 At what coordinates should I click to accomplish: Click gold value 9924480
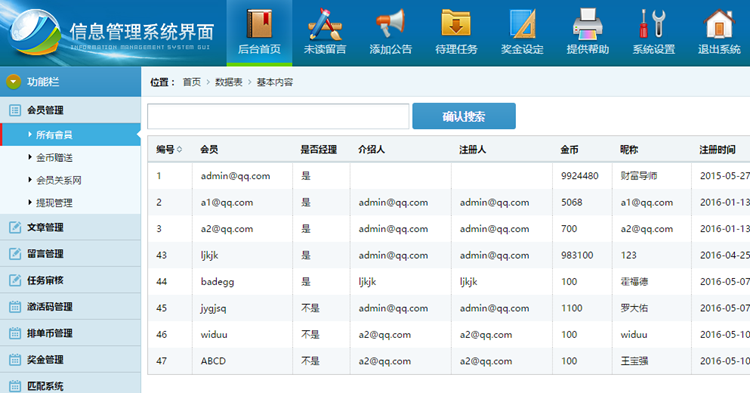pyautogui.click(x=580, y=176)
